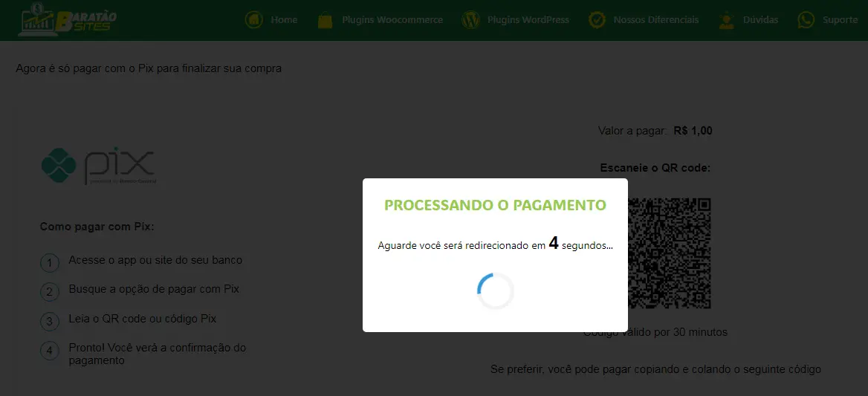This screenshot has height=396, width=868.
Task: Click the Pix logo image
Action: [x=98, y=165]
